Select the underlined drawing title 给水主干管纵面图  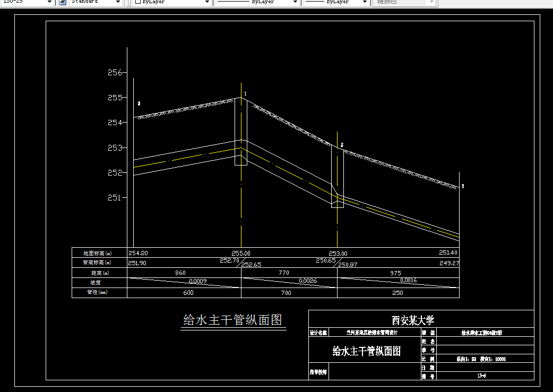pyautogui.click(x=233, y=320)
